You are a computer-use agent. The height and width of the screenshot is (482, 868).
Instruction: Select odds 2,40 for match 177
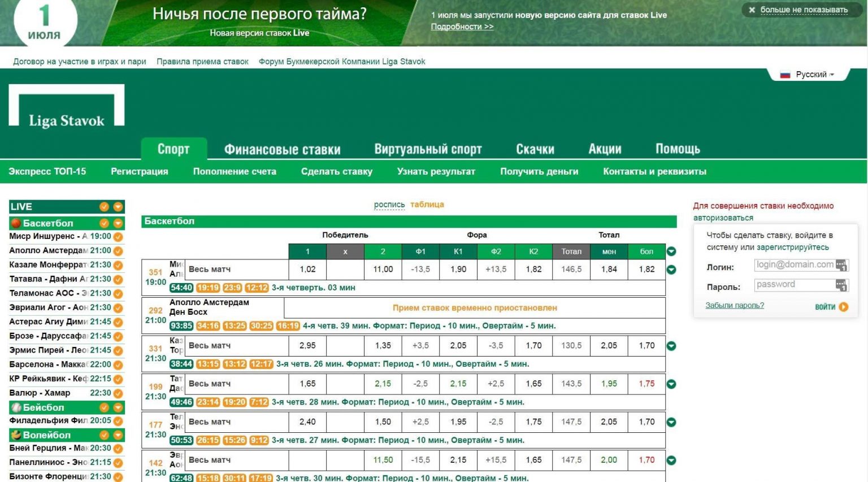(307, 422)
